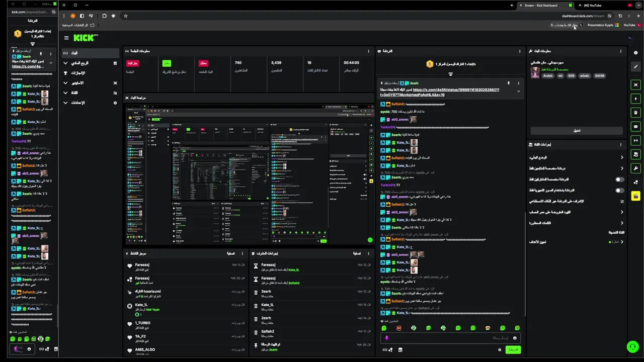The height and width of the screenshot is (362, 644).
Task: Open the الإنجازات (Achievements) sidebar item
Action: (x=91, y=73)
